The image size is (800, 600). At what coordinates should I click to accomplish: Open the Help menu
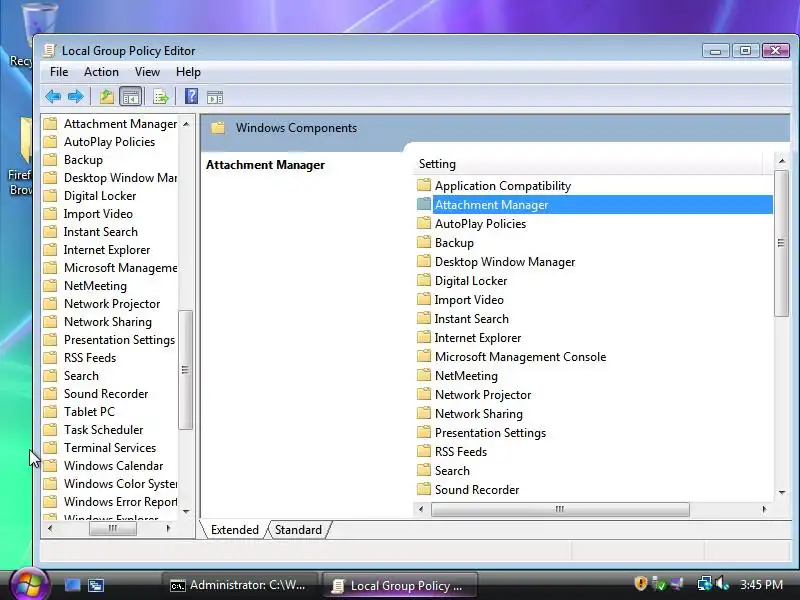[188, 72]
